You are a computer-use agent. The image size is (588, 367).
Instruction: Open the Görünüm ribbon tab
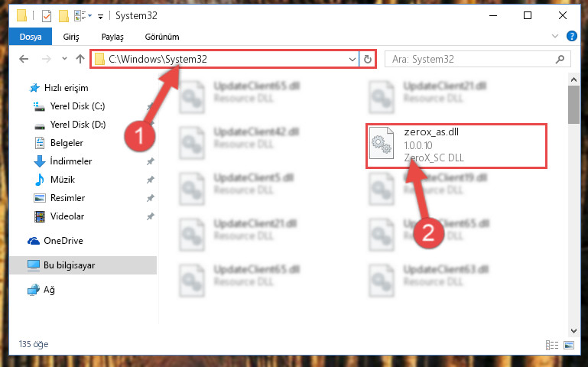pos(162,37)
